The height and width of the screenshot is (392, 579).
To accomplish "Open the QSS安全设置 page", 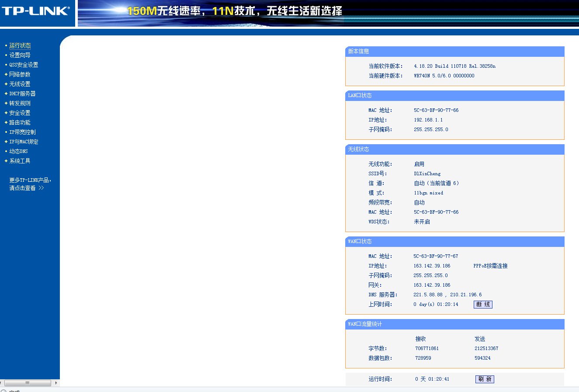I will click(x=23, y=64).
